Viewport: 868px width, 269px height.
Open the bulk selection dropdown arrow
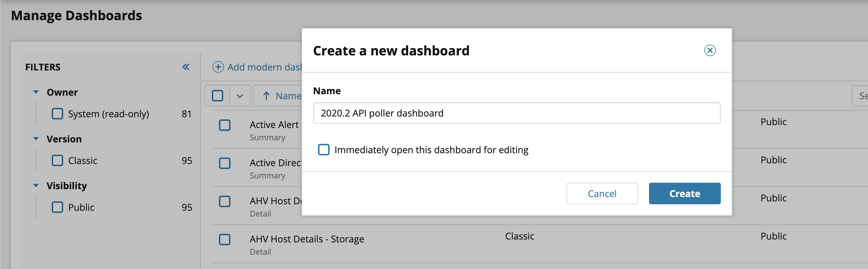240,96
